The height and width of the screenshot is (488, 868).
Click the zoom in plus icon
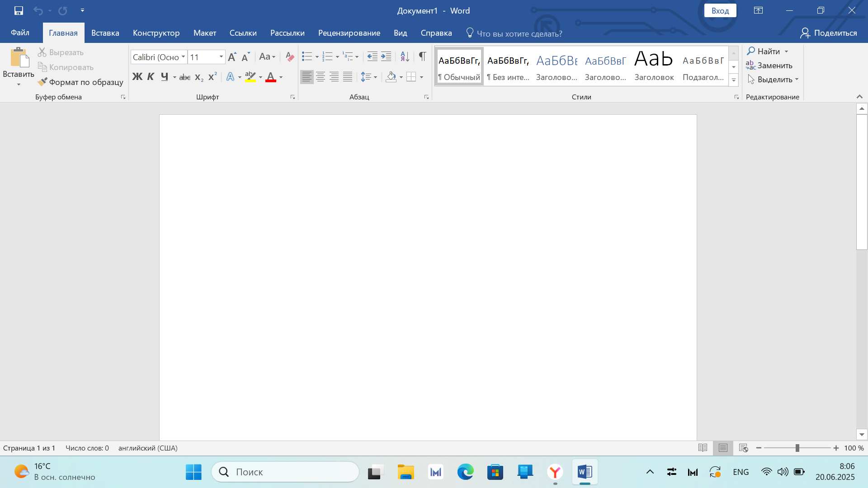(836, 448)
